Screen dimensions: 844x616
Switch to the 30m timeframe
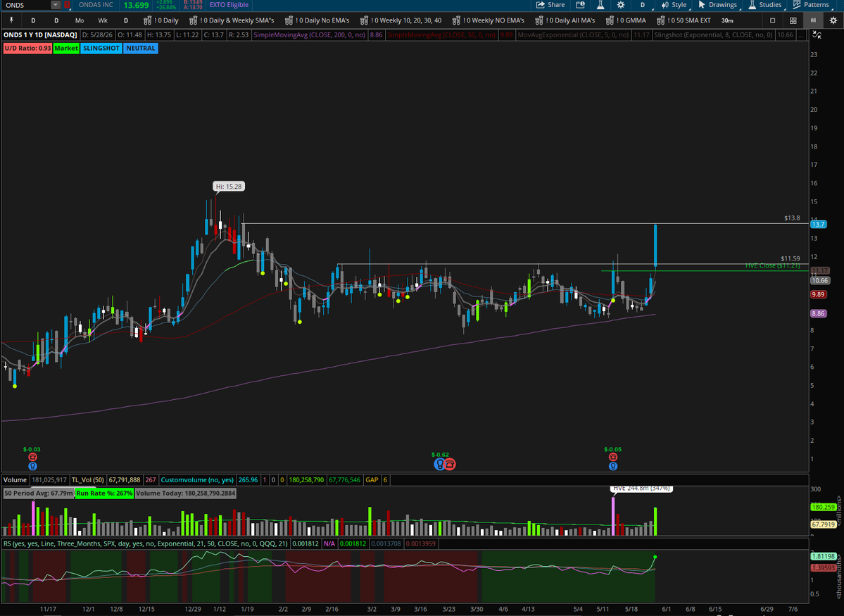pos(727,20)
